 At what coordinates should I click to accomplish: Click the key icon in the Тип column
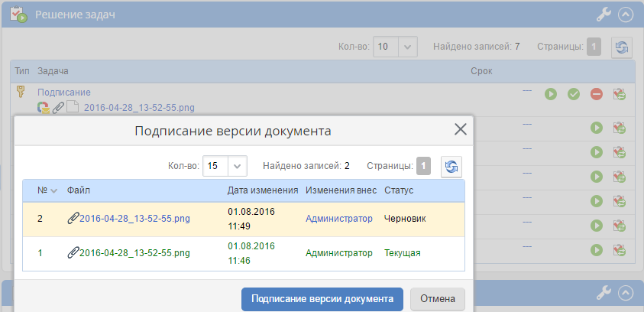click(22, 93)
